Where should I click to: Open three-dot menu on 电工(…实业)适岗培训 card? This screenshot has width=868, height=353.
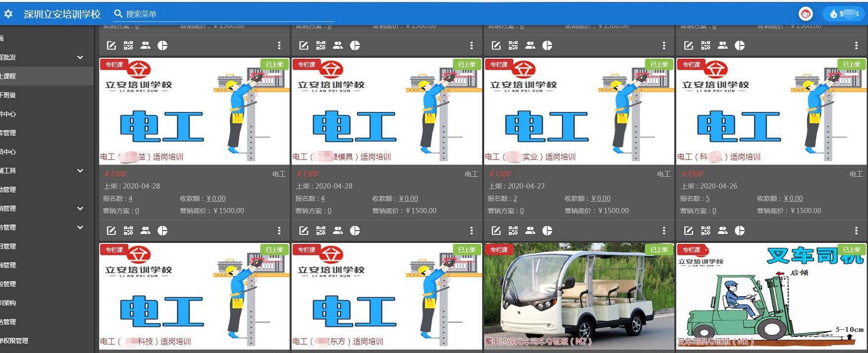tap(664, 231)
